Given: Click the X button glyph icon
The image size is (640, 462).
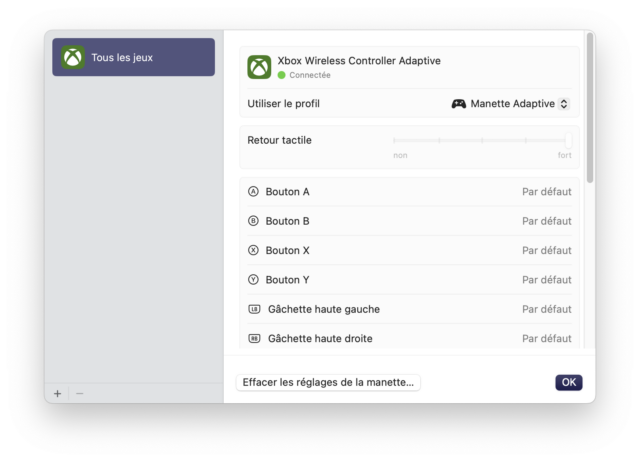Looking at the screenshot, I should pyautogui.click(x=253, y=250).
